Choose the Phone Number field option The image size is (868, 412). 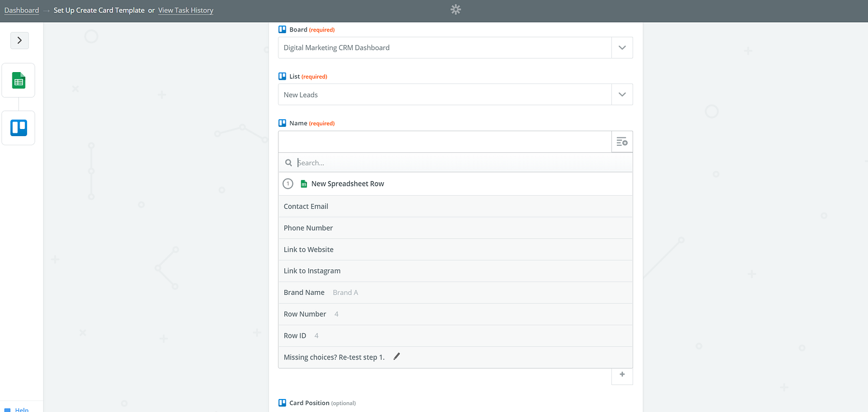[x=308, y=228]
